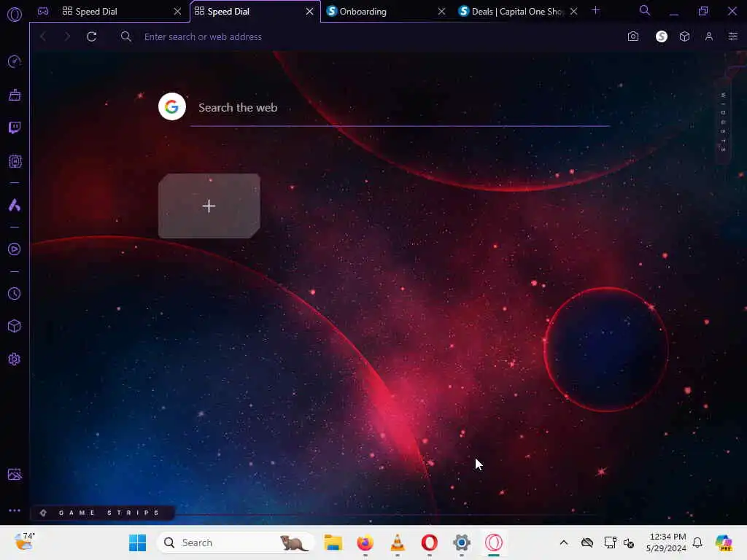The image size is (747, 560).
Task: Open the chip-shaped icon in sidebar
Action: pyautogui.click(x=15, y=161)
